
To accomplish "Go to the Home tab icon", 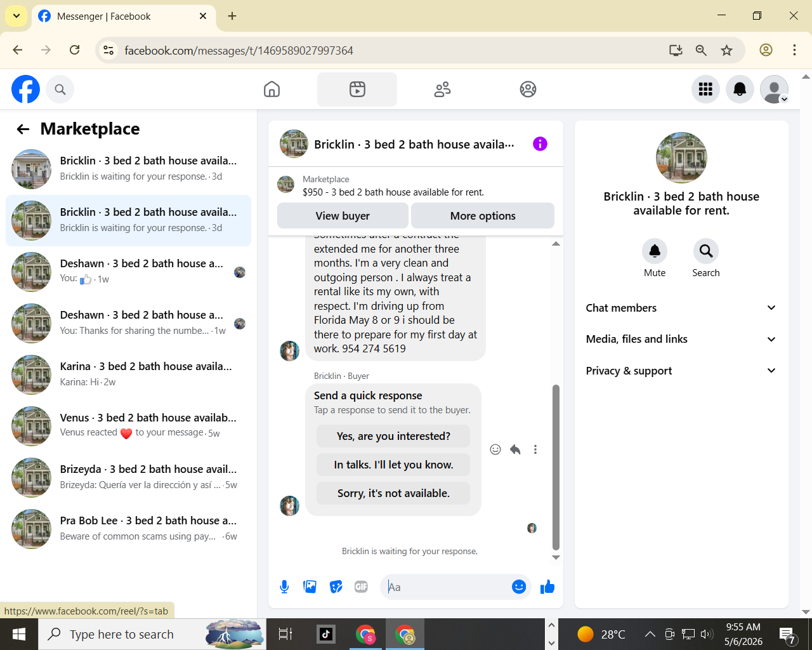I will click(272, 90).
